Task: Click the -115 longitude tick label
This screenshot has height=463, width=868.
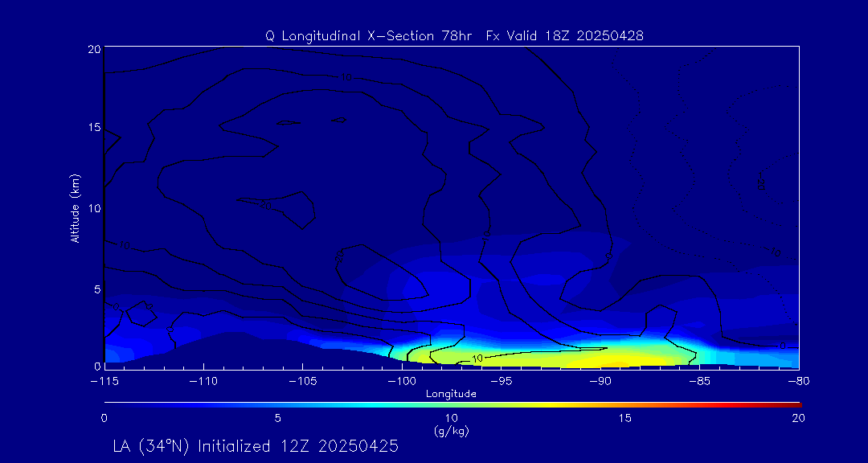Action: (x=104, y=382)
